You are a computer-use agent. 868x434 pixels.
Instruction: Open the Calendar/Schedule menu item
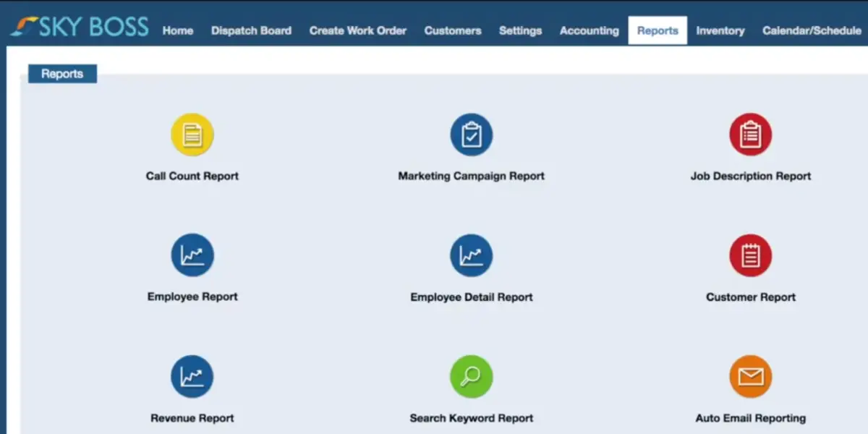click(x=812, y=30)
